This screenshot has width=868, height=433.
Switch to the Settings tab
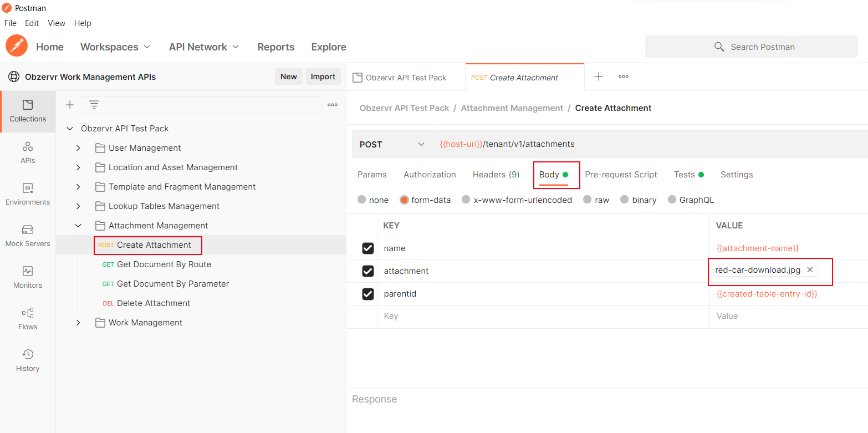tap(737, 175)
